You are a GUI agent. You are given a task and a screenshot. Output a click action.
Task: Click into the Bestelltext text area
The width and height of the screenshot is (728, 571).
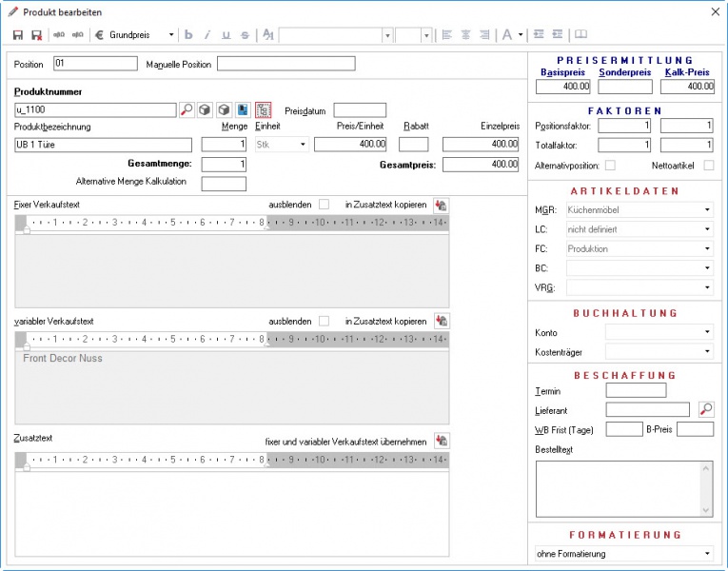[618, 489]
